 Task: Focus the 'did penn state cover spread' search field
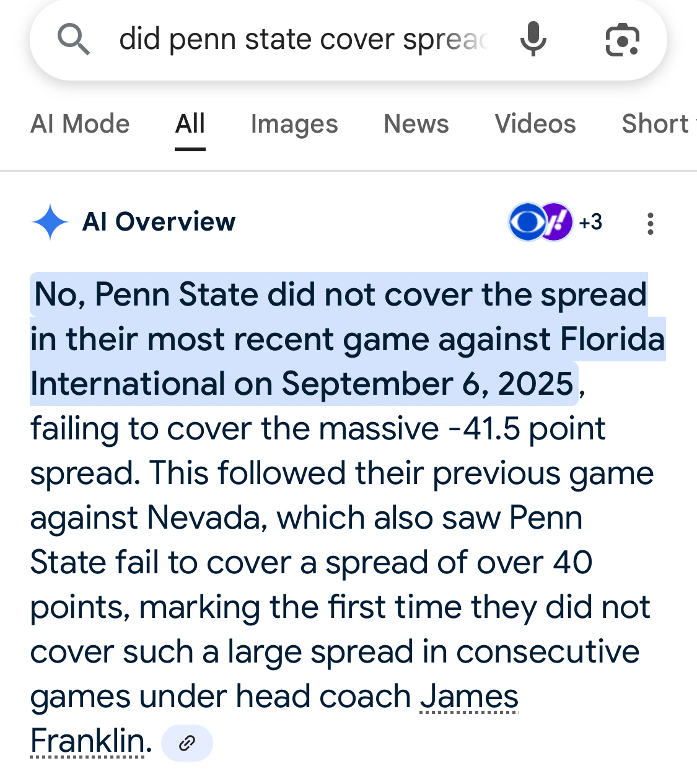tap(304, 40)
